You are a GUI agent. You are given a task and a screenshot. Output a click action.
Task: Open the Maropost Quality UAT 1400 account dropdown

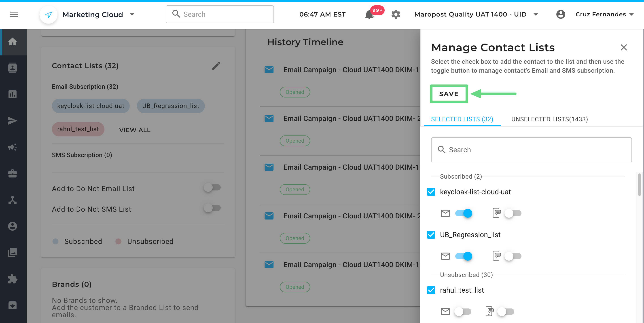(x=536, y=15)
